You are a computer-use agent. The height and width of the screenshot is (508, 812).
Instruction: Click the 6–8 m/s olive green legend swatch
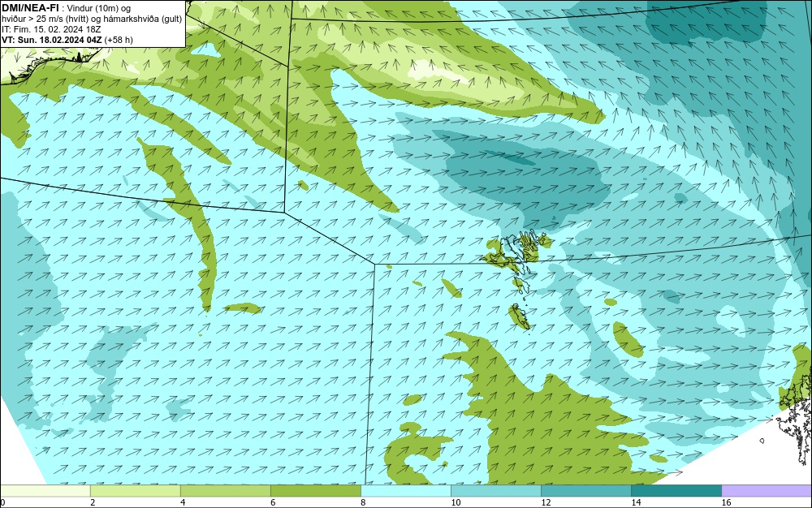[x=316, y=490]
